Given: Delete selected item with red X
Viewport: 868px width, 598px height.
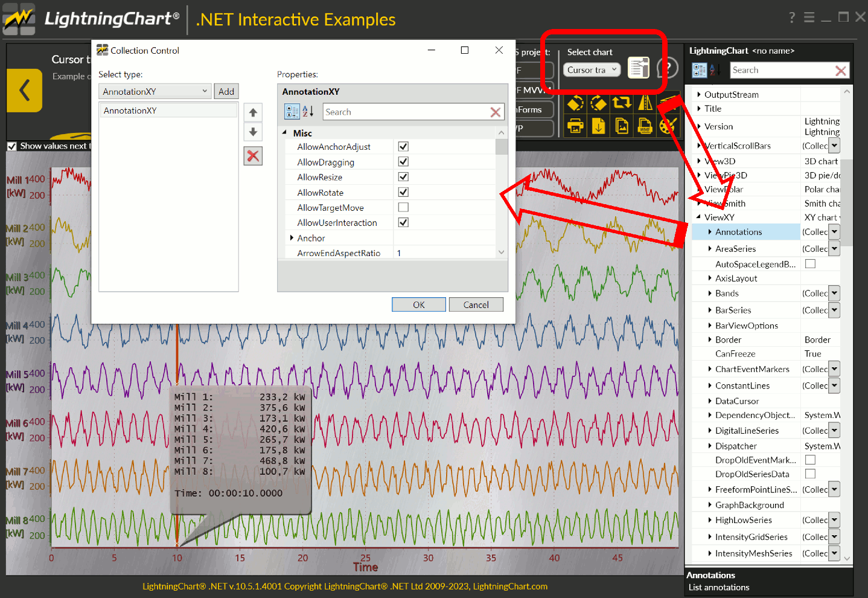Looking at the screenshot, I should 253,156.
